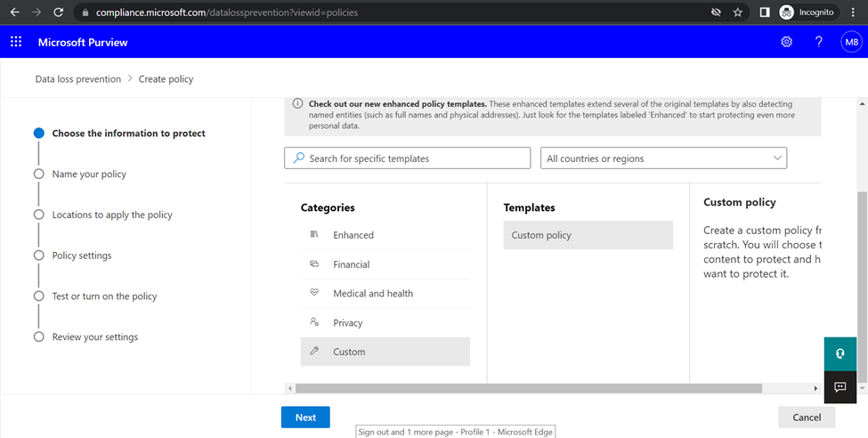Bookmark this page with the star icon
Screen dimensions: 868x438
(x=737, y=12)
